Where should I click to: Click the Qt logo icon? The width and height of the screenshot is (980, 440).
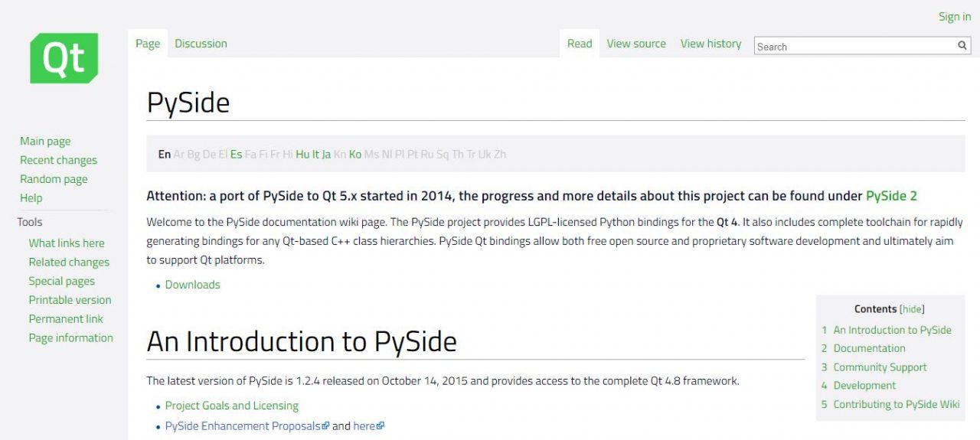64,58
